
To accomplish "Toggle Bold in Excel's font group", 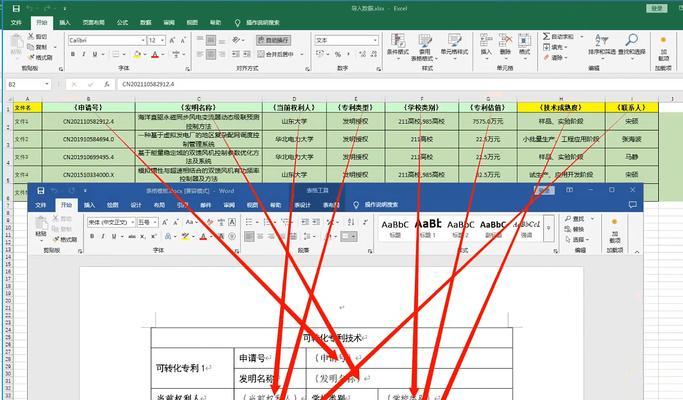I will tap(73, 54).
